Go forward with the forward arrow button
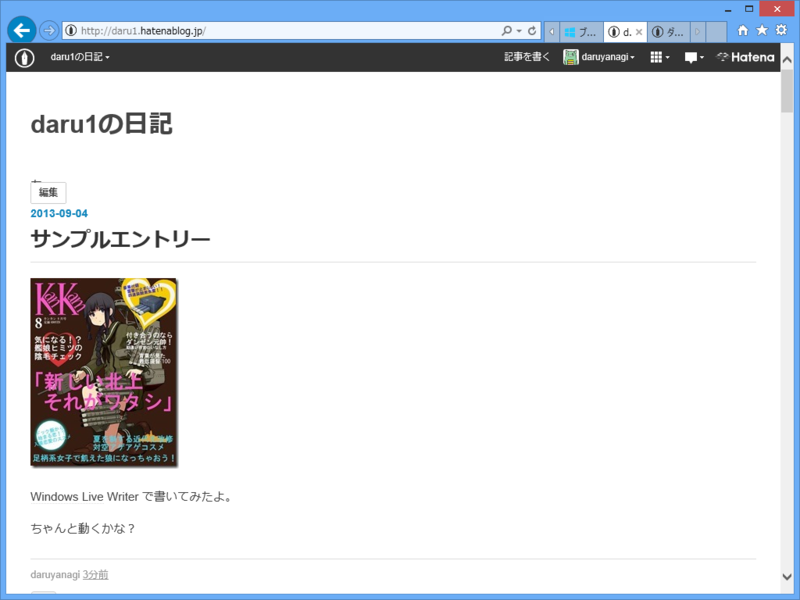This screenshot has height=600, width=800. [49, 31]
